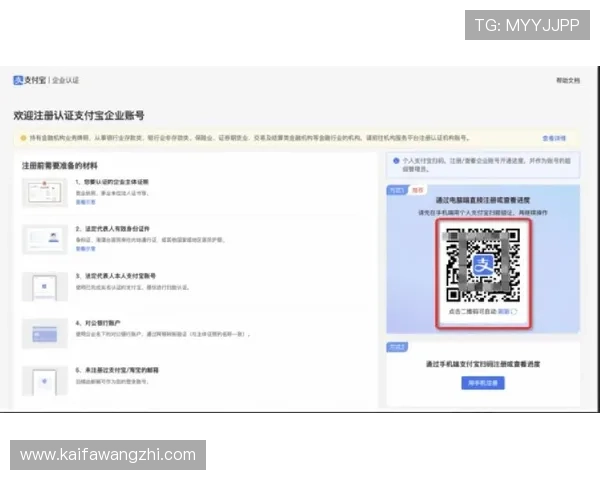The width and height of the screenshot is (600, 480).
Task: Click the 刷新 refresh link under the QR code
Action: [x=504, y=312]
